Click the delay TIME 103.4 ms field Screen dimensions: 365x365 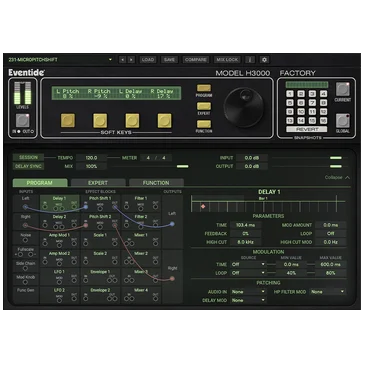point(245,225)
